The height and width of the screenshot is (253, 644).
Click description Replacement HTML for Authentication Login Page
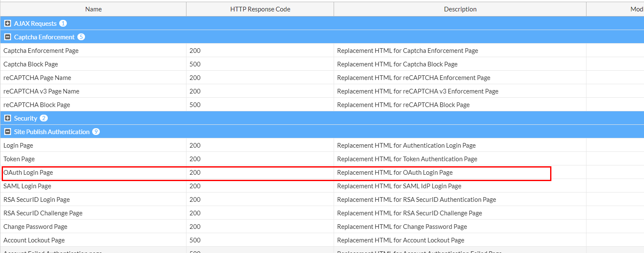coord(406,146)
